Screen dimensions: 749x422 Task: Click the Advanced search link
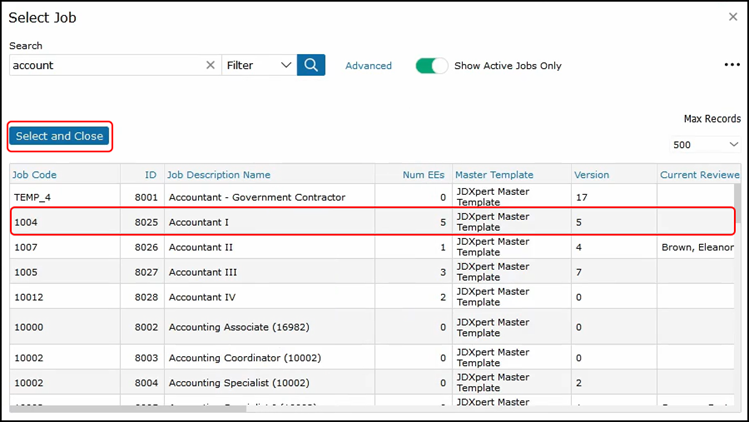[368, 66]
